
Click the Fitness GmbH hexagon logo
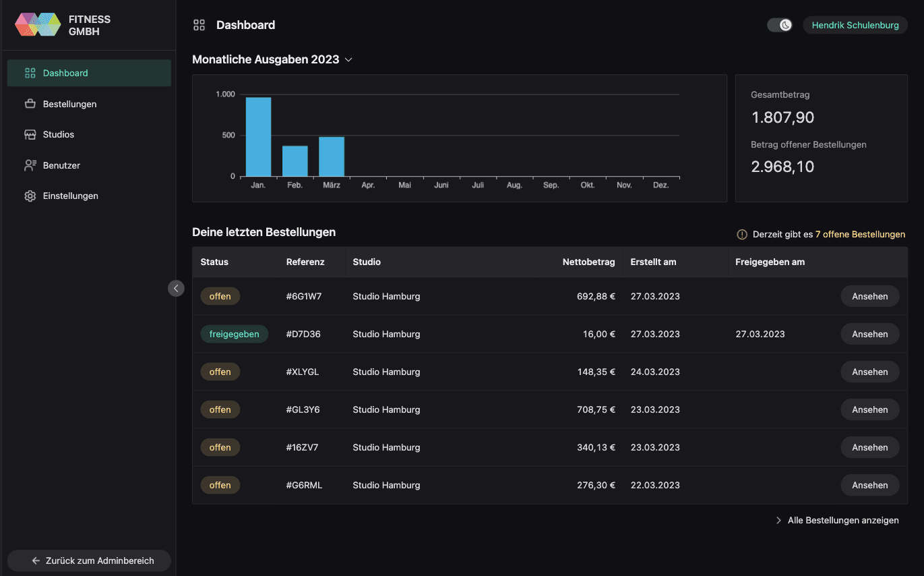tap(38, 25)
